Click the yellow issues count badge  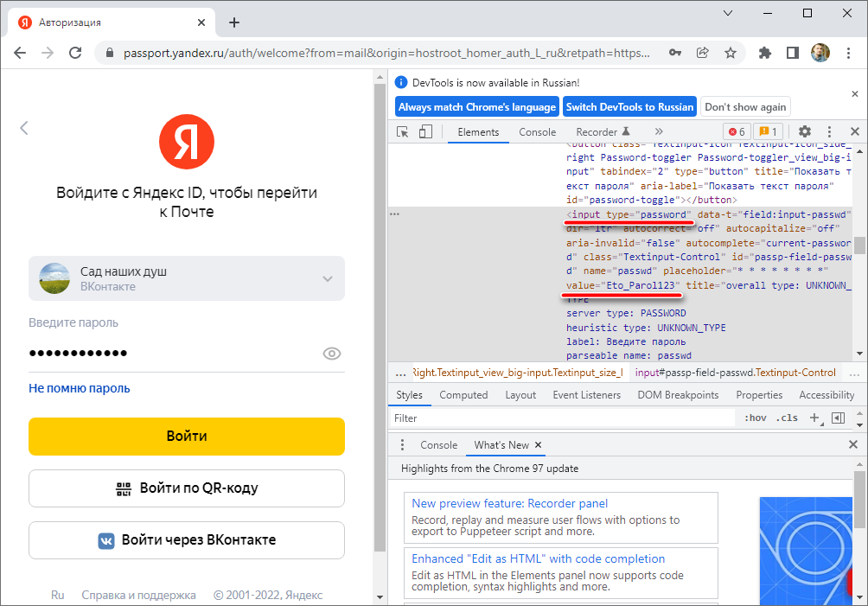click(x=767, y=131)
